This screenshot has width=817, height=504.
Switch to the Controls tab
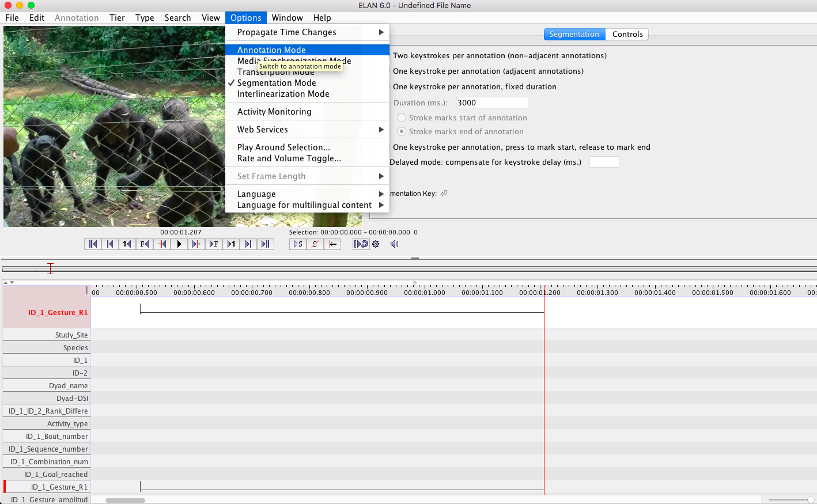(x=627, y=35)
